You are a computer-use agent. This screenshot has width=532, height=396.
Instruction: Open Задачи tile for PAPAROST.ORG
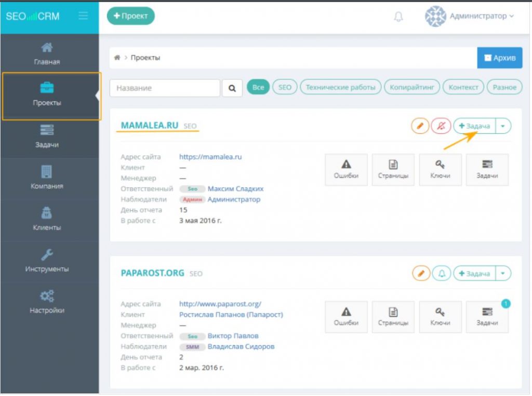tap(487, 317)
